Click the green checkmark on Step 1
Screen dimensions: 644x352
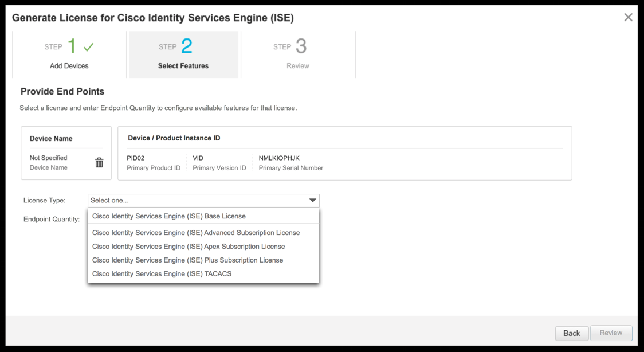[x=88, y=47]
